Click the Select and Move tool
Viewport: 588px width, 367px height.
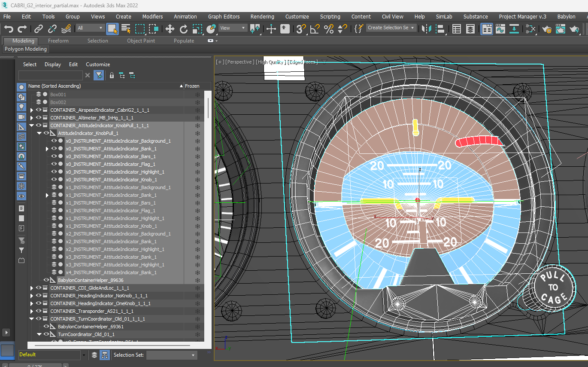(170, 29)
